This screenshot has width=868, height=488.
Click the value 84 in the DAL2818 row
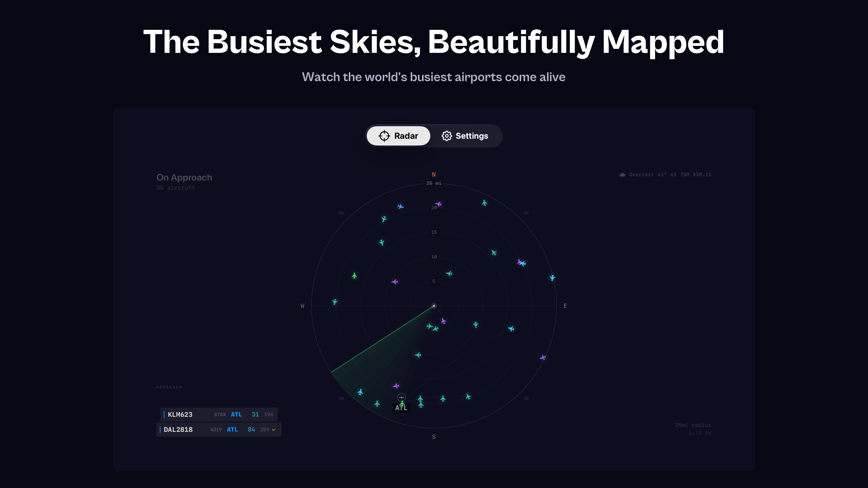click(251, 430)
